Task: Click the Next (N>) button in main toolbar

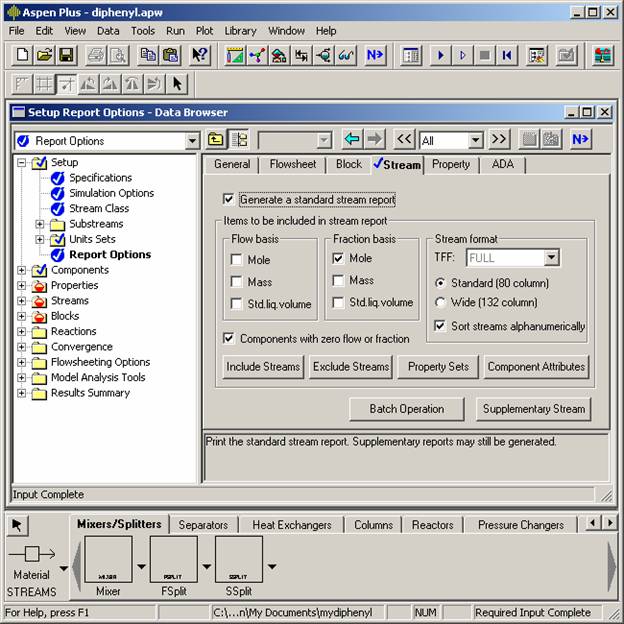Action: click(x=375, y=55)
